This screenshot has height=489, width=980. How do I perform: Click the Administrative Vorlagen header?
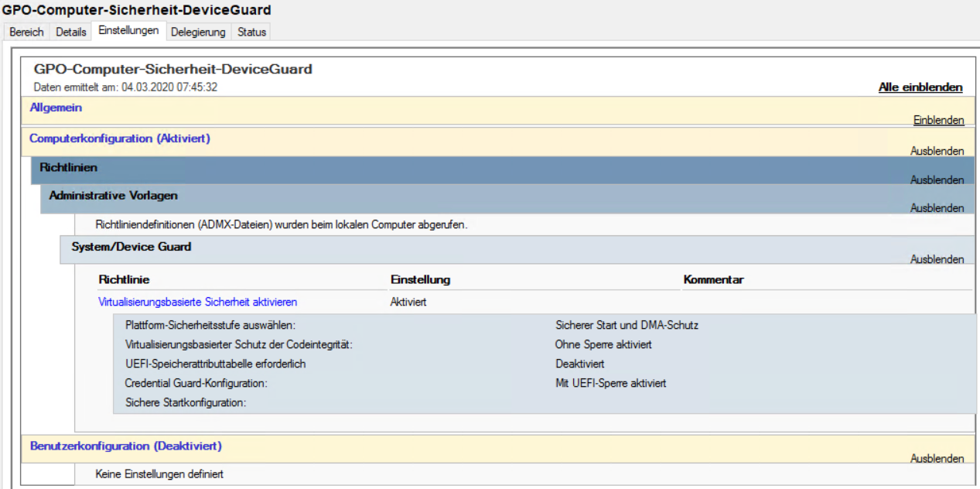tap(507, 199)
